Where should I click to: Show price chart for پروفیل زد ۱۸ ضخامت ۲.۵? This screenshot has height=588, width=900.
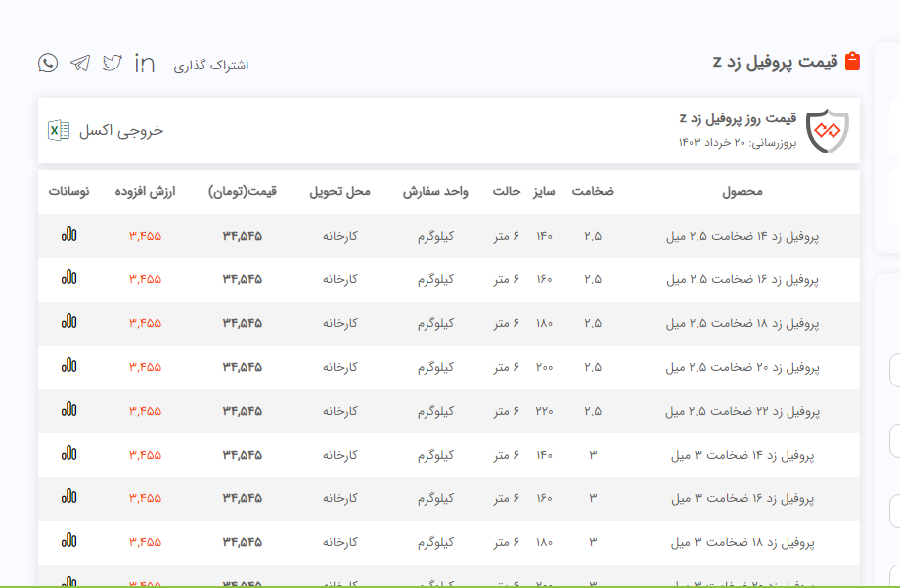coord(68,322)
